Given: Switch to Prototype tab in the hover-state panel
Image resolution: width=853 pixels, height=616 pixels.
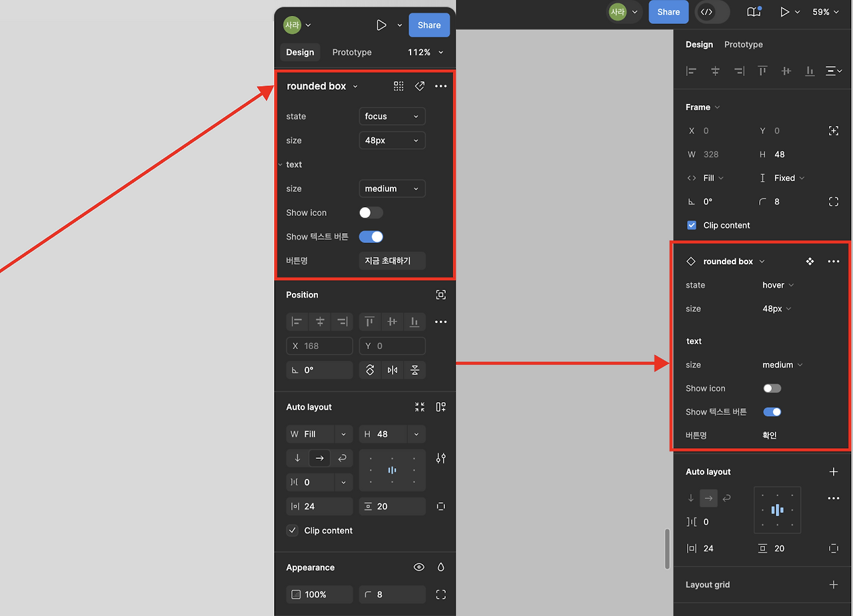Looking at the screenshot, I should click(744, 45).
